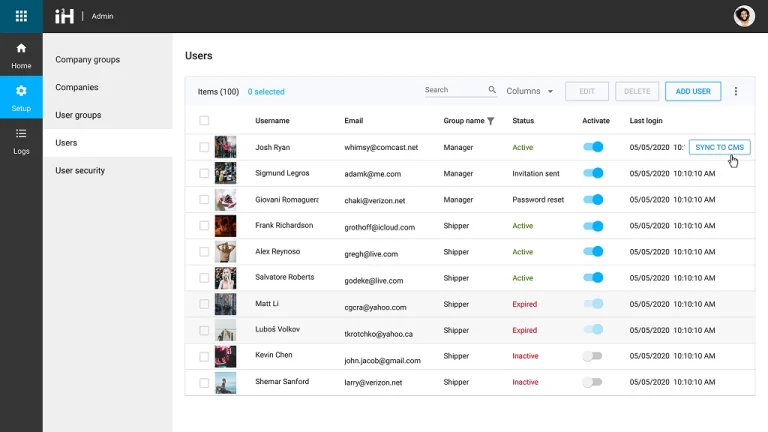Filter by Group name funnel icon
Screen dimensions: 768x432
(x=491, y=121)
